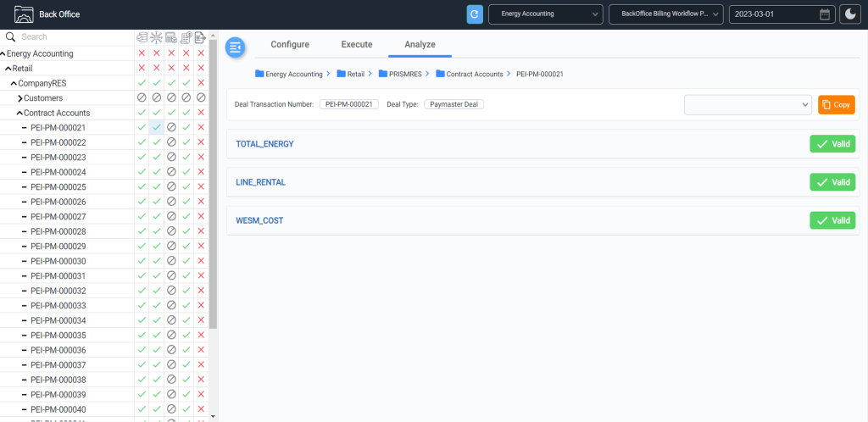Select the Analyze tab

tap(420, 45)
